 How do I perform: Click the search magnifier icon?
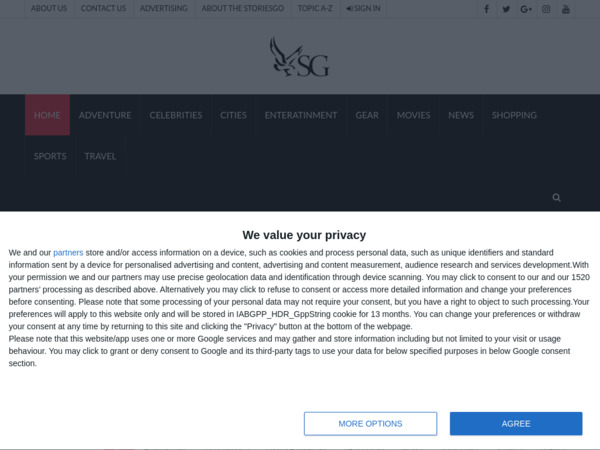point(557,198)
